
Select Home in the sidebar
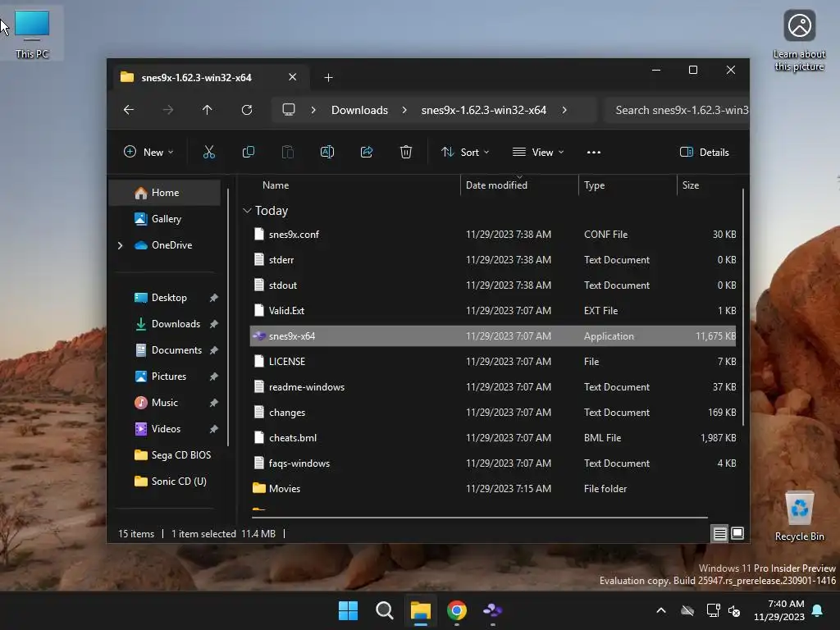(x=164, y=193)
